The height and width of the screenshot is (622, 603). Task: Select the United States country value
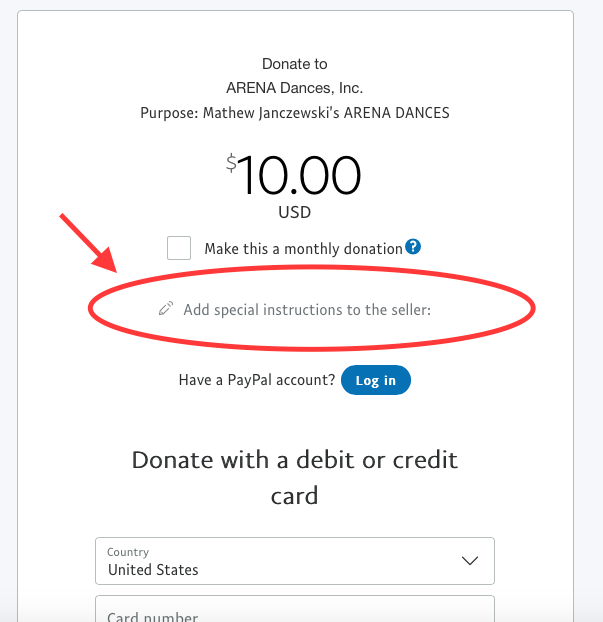pyautogui.click(x=153, y=570)
